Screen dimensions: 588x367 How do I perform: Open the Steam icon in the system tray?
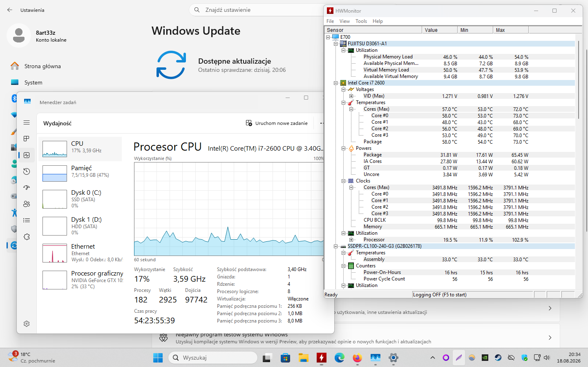pyautogui.click(x=498, y=358)
